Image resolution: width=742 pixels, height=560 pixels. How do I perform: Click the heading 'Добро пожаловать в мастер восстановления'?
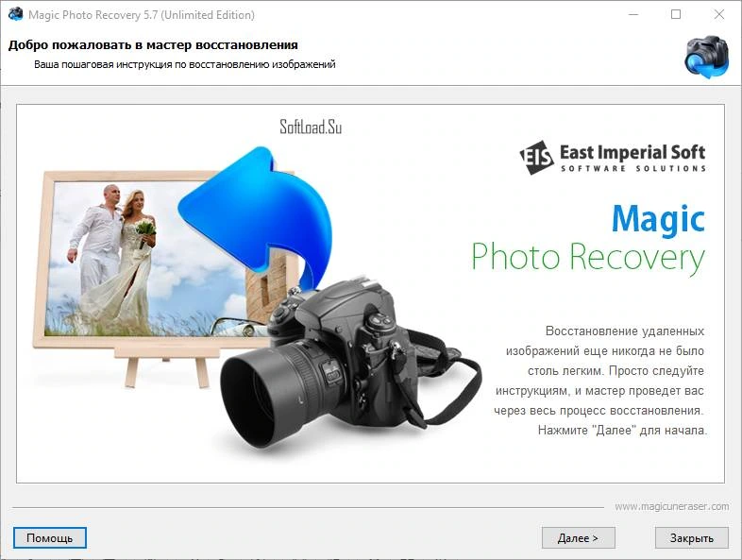click(x=153, y=45)
